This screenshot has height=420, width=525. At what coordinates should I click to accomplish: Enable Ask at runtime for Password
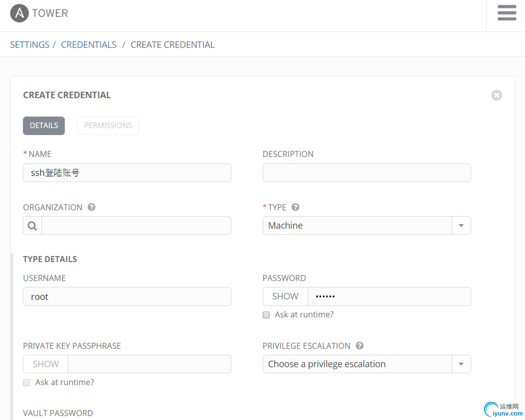pyautogui.click(x=266, y=315)
